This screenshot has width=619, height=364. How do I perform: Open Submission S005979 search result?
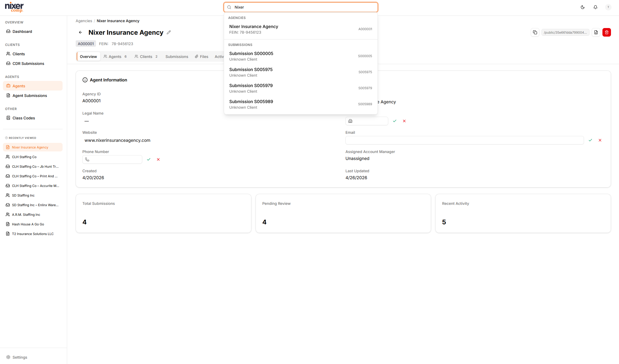(x=301, y=88)
